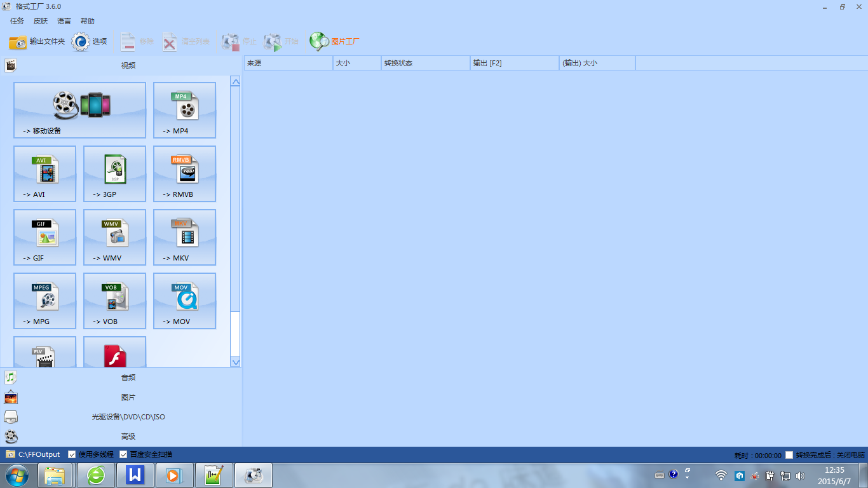868x488 pixels.
Task: Pick the AVI output format
Action: (x=44, y=173)
